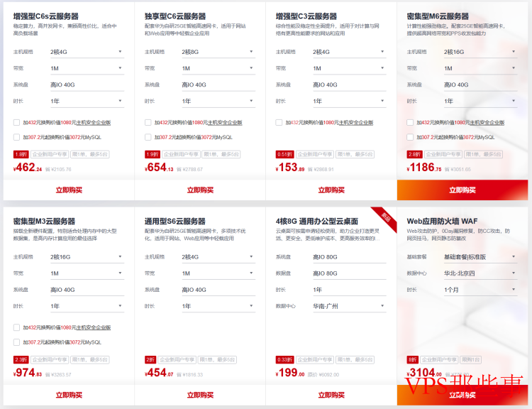Click 1.8折 discount badge on 增强型C6s
The image size is (532, 409).
point(21,155)
